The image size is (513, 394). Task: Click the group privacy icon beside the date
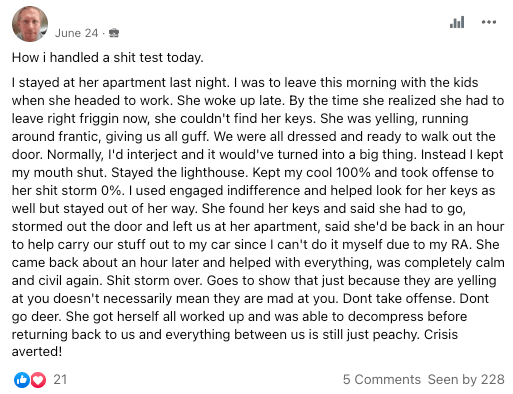click(x=114, y=33)
